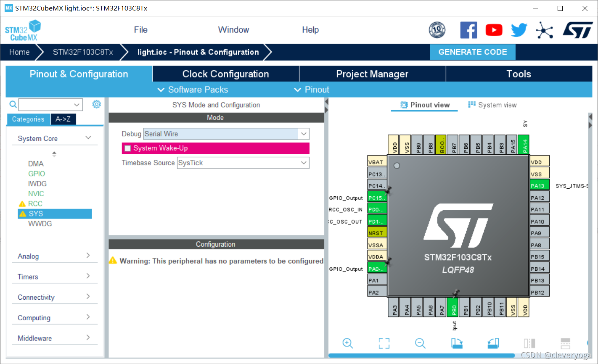
Task: Click the STM32F103C8Tx breadcrumb
Action: pyautogui.click(x=83, y=52)
